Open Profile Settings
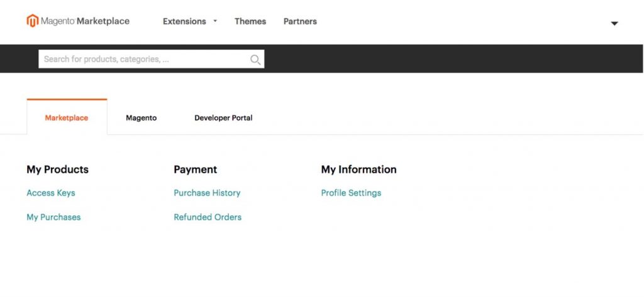Viewport: 644px width, 297px height. (351, 193)
